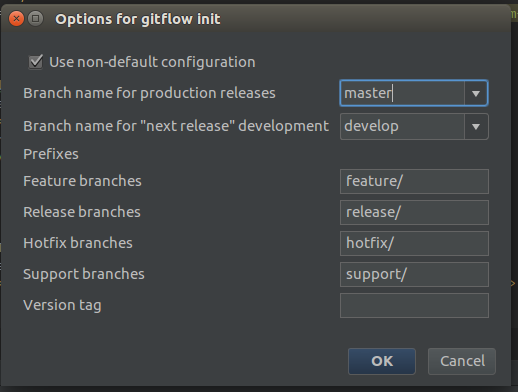Confirm gitflow init with OK
The image size is (518, 392).
[382, 361]
